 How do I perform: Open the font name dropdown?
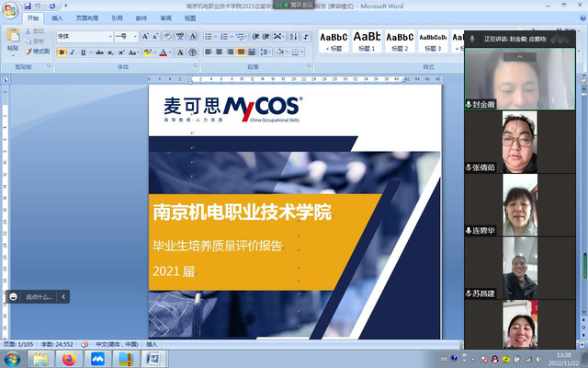tap(109, 37)
